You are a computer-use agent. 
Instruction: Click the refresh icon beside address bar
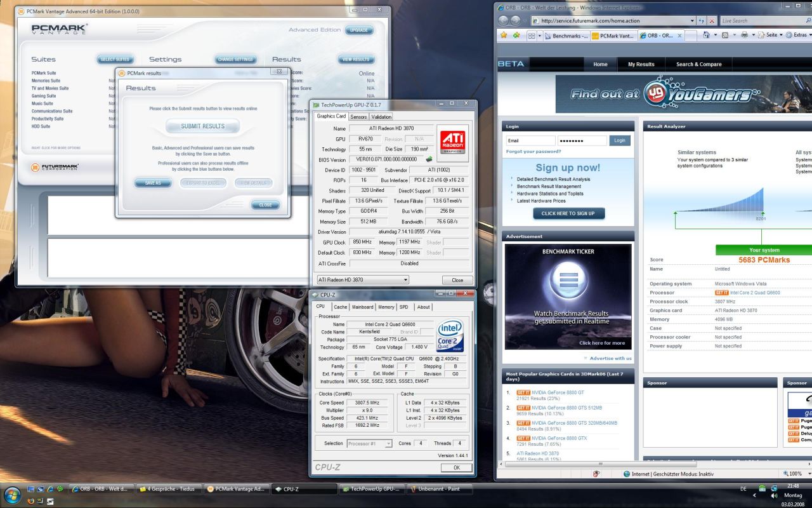coord(702,21)
